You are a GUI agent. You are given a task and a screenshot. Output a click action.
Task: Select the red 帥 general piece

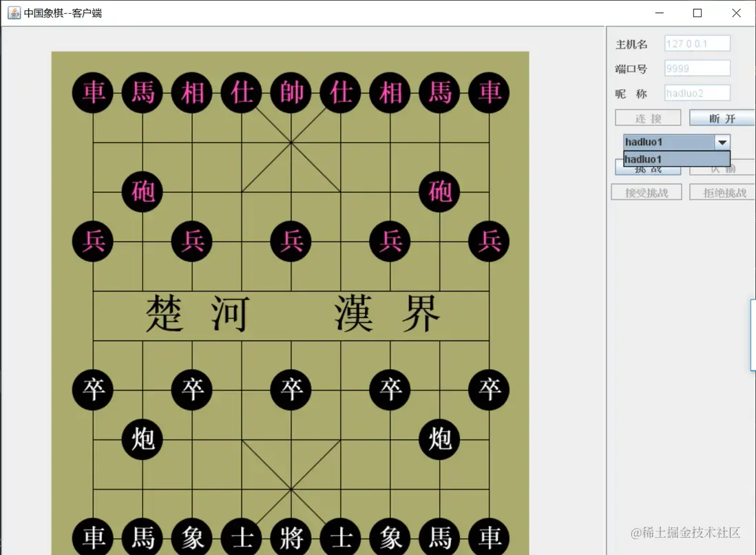pyautogui.click(x=291, y=92)
